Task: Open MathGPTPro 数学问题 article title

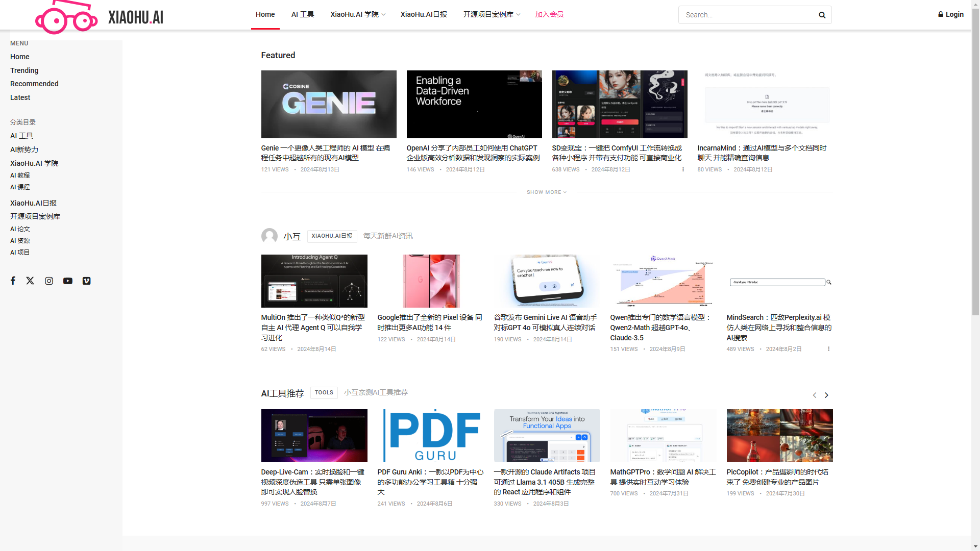Action: 663,477
